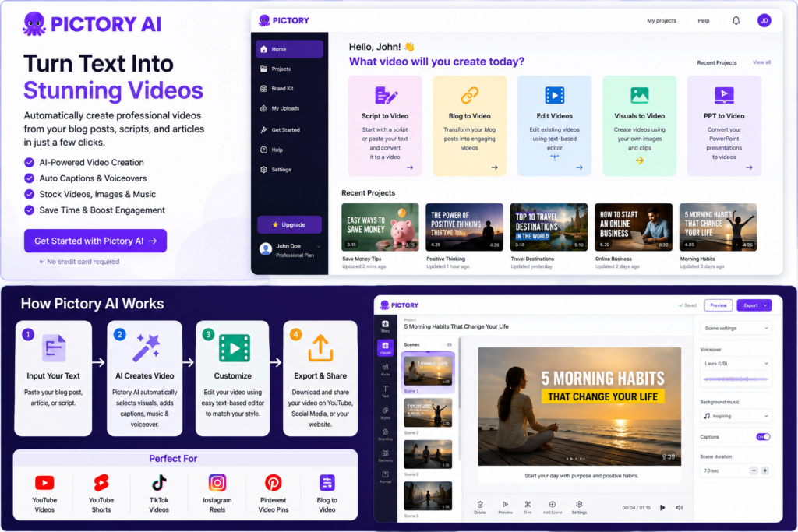
Task: Turn off the Captions toggle
Action: (763, 437)
